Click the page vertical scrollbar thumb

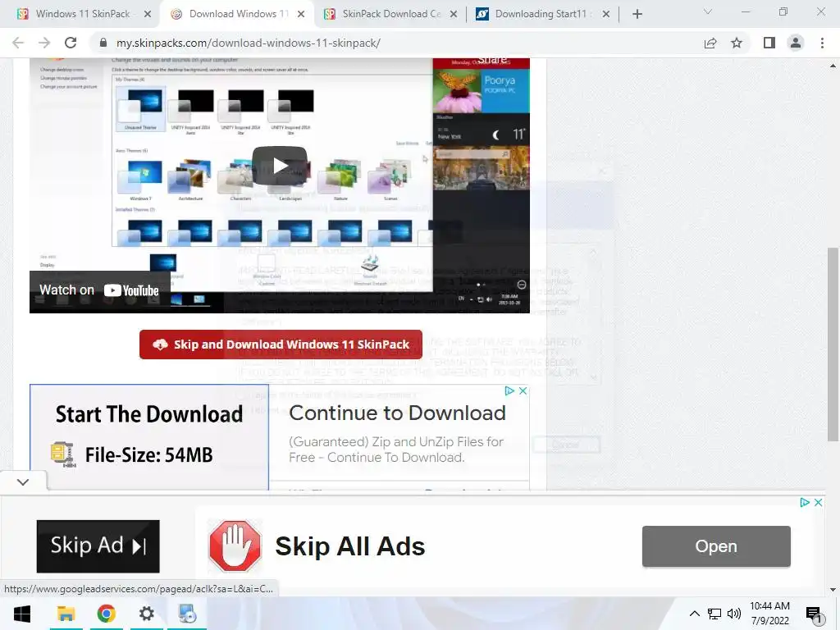pos(833,344)
